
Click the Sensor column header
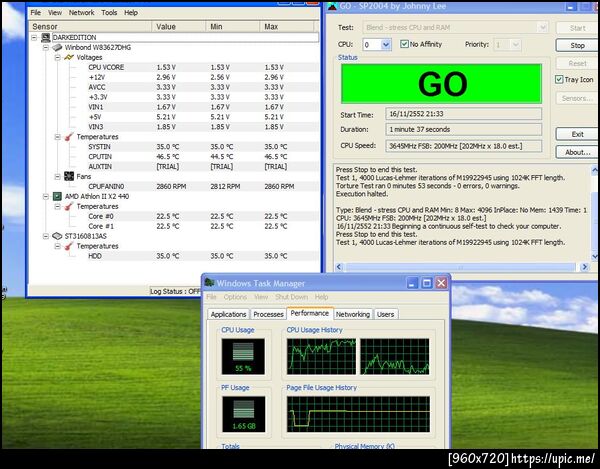tap(90, 27)
